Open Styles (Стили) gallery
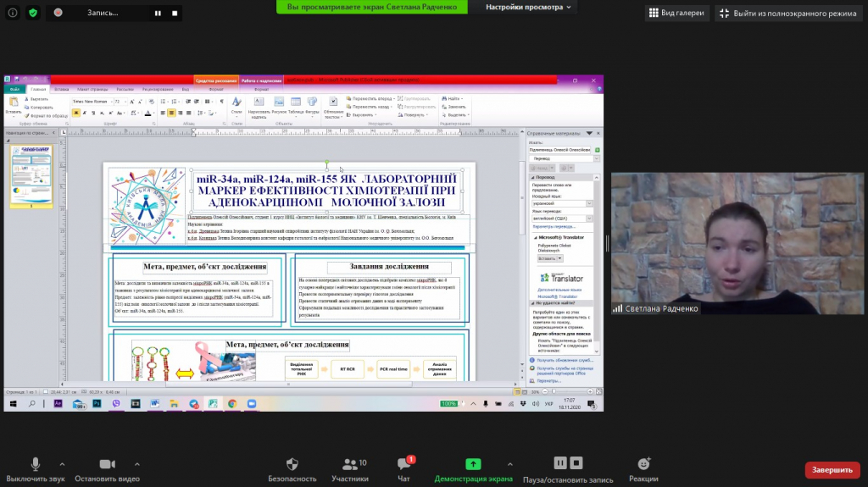The width and height of the screenshot is (868, 487). (x=236, y=105)
